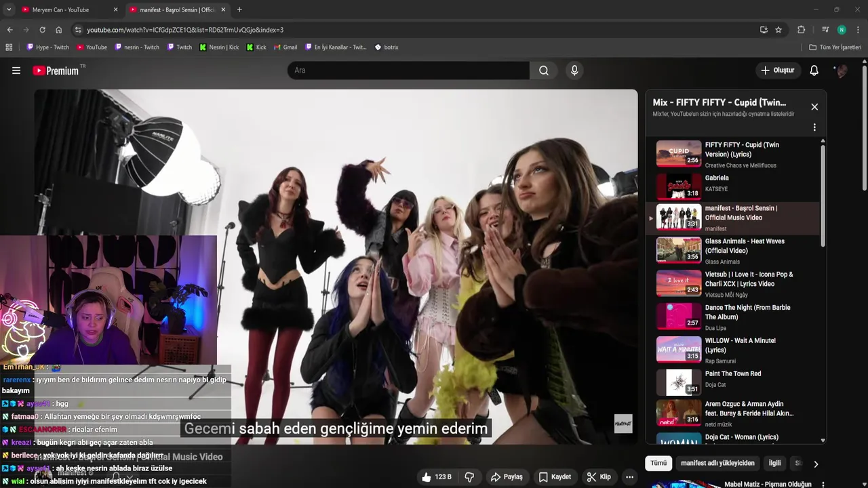Close the Mix playlist panel

pos(814,107)
